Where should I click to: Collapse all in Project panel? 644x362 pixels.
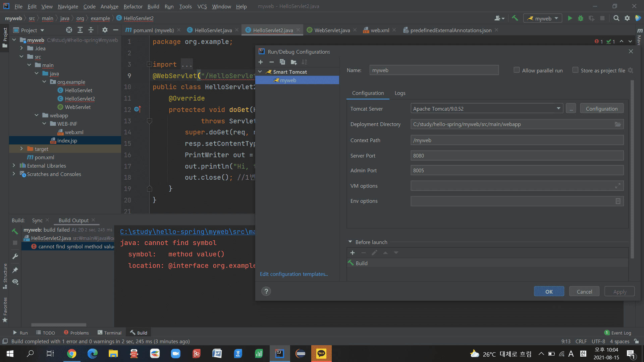(x=91, y=30)
